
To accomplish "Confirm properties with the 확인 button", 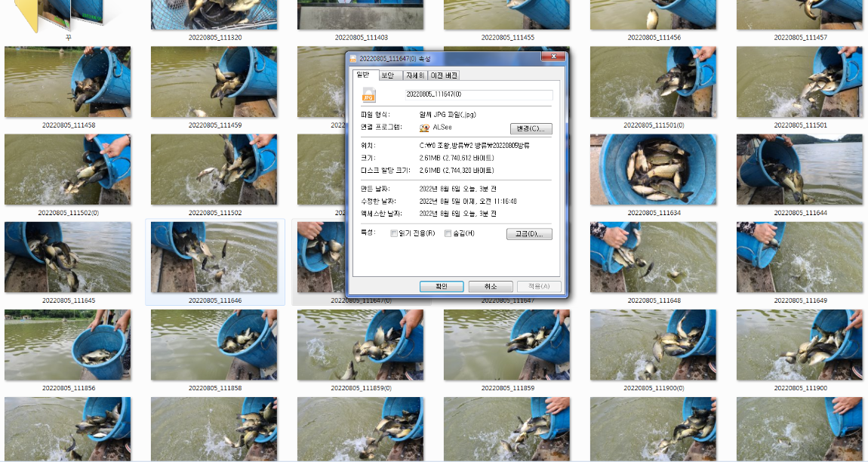I will 441,286.
